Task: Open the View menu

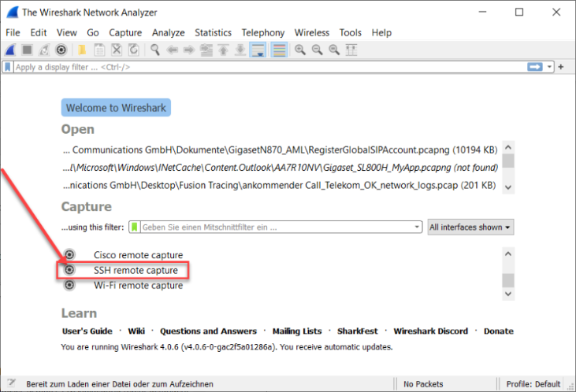Action: [66, 33]
